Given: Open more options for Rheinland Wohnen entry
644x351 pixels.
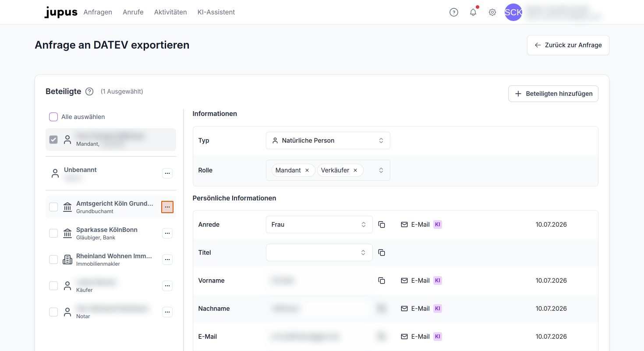Looking at the screenshot, I should tap(167, 260).
